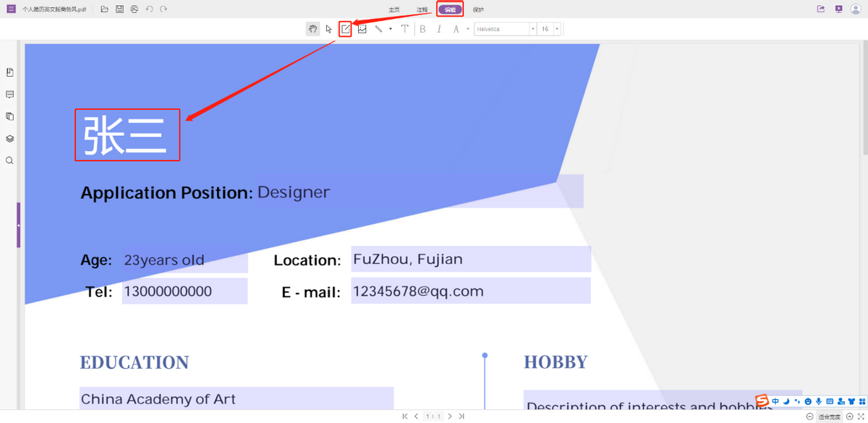The width and height of the screenshot is (868, 423).
Task: Toggle bold formatting
Action: click(x=422, y=29)
